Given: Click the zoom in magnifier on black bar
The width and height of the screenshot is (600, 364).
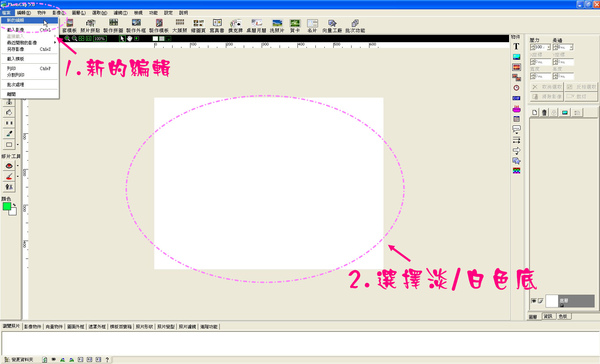Looking at the screenshot, I should (x=67, y=38).
